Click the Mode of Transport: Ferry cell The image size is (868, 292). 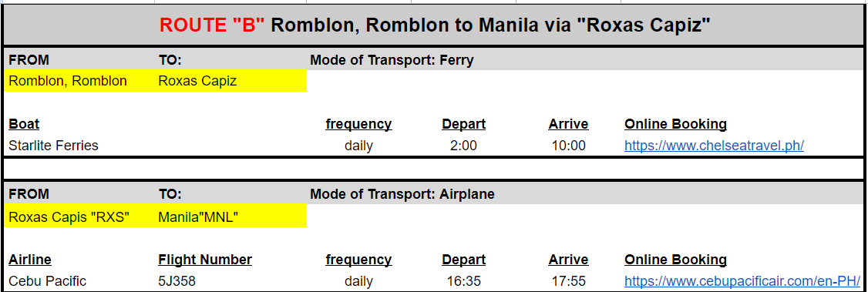[x=392, y=60]
